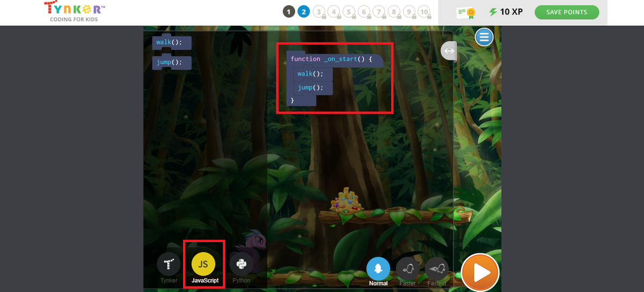
Task: Select locked level 8 indicator
Action: [394, 12]
